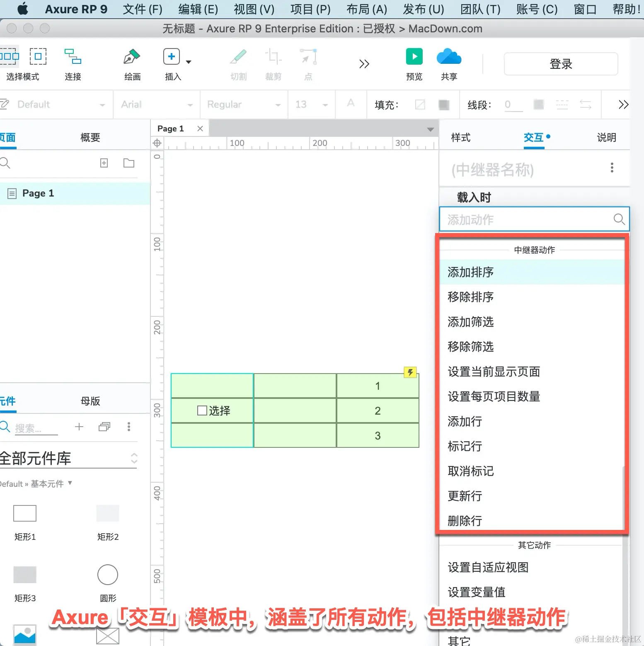Click the gray fill color swatch

444,104
